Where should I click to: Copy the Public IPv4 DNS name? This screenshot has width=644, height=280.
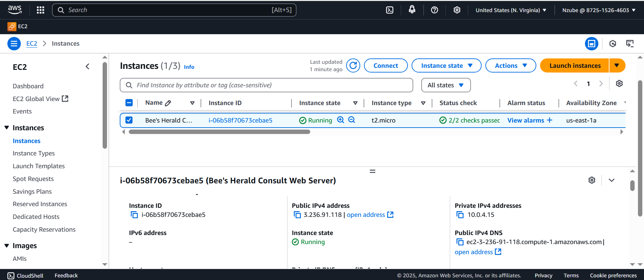[x=460, y=242]
